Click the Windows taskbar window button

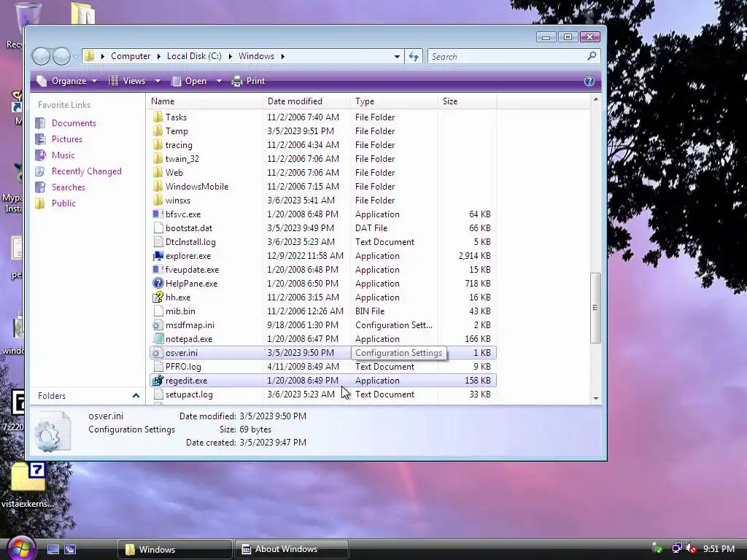pos(175,549)
